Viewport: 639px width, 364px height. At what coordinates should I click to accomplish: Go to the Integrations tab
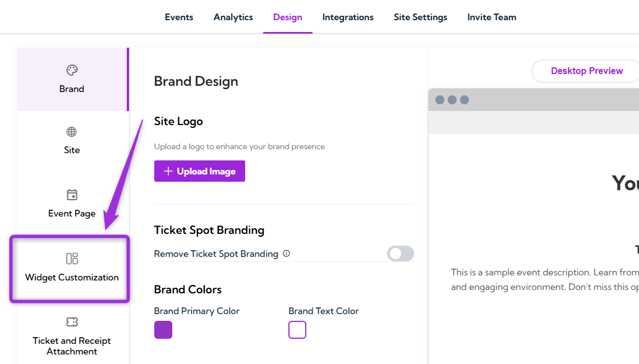pos(348,17)
